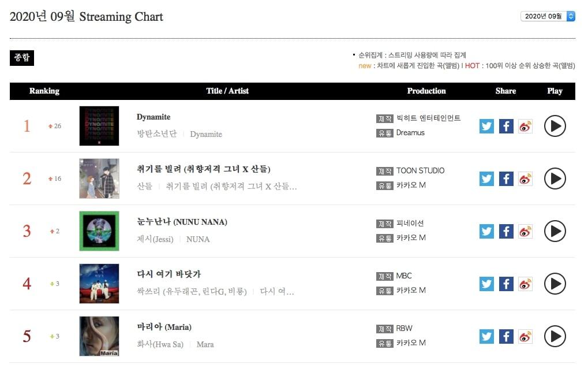This screenshot has width=588, height=368.
Task: Open the 마리아 (Maria) title link
Action: [x=164, y=327]
